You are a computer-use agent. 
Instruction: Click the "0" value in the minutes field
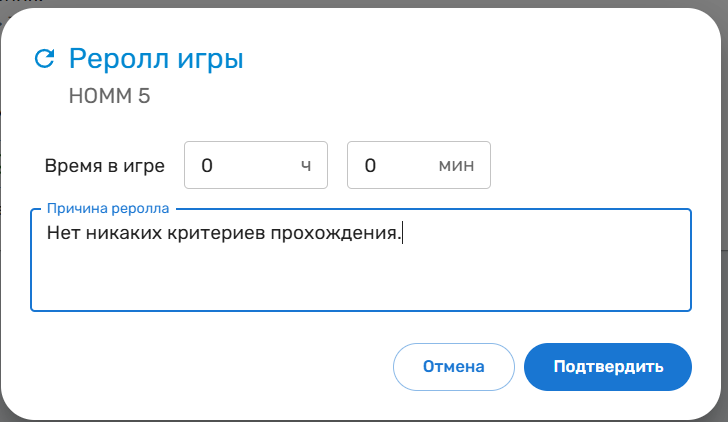pyautogui.click(x=370, y=166)
